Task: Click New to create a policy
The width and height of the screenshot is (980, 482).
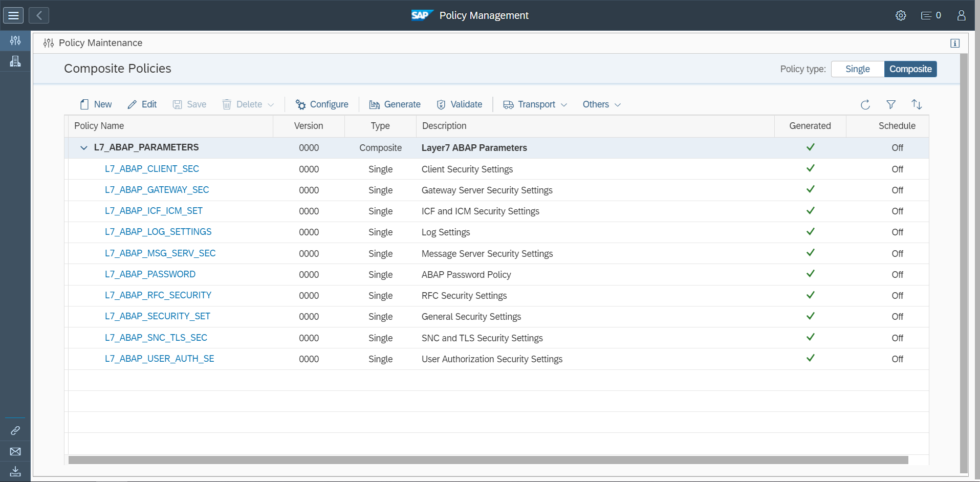Action: click(96, 104)
